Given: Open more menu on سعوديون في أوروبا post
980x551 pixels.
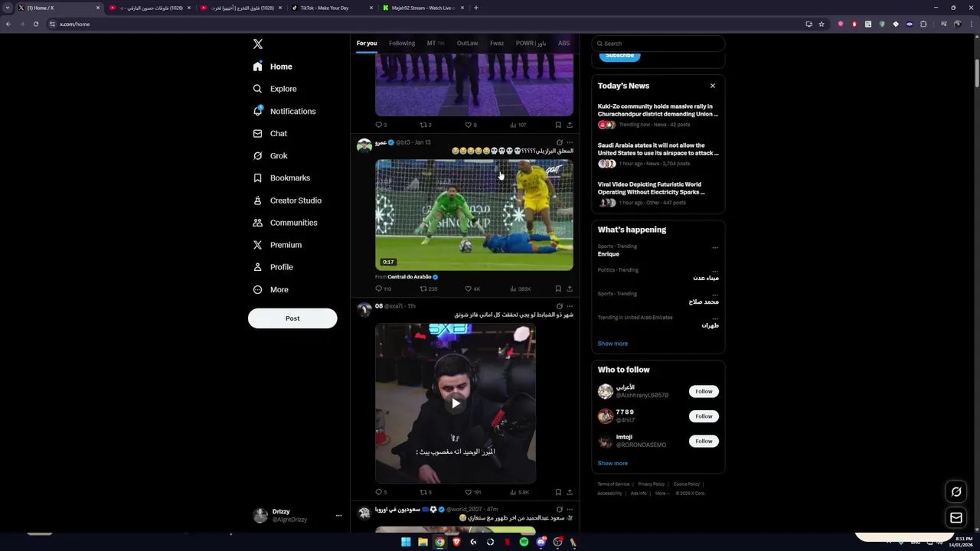Looking at the screenshot, I should point(570,509).
